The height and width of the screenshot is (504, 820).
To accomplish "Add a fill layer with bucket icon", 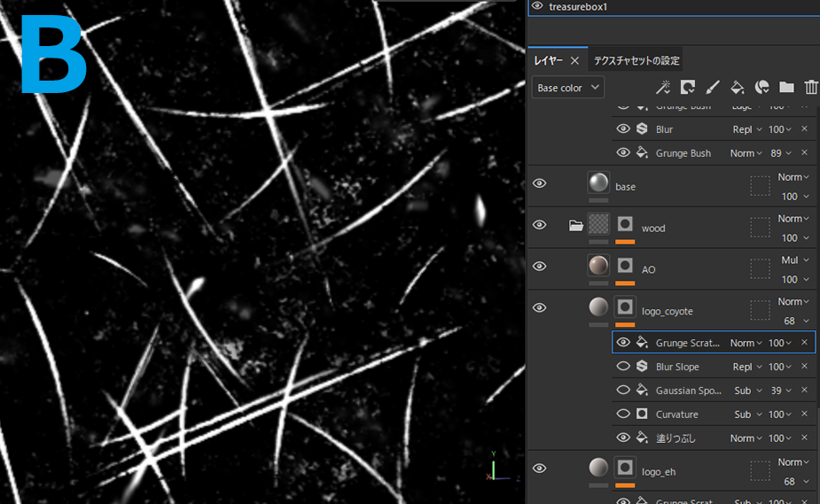I will (x=737, y=87).
